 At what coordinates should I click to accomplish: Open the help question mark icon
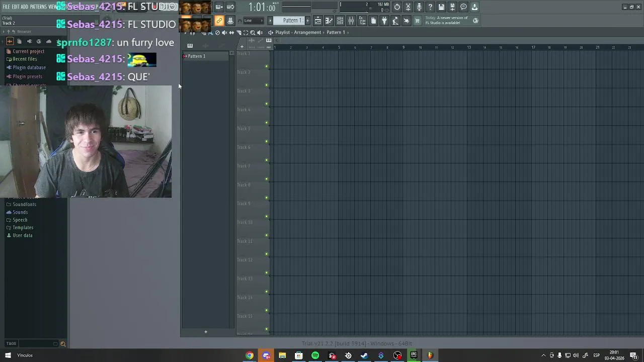(430, 7)
